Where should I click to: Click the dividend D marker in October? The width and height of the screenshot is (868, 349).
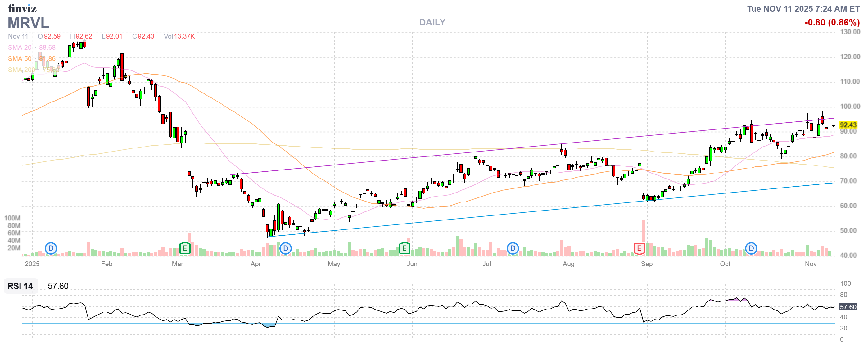click(x=751, y=249)
